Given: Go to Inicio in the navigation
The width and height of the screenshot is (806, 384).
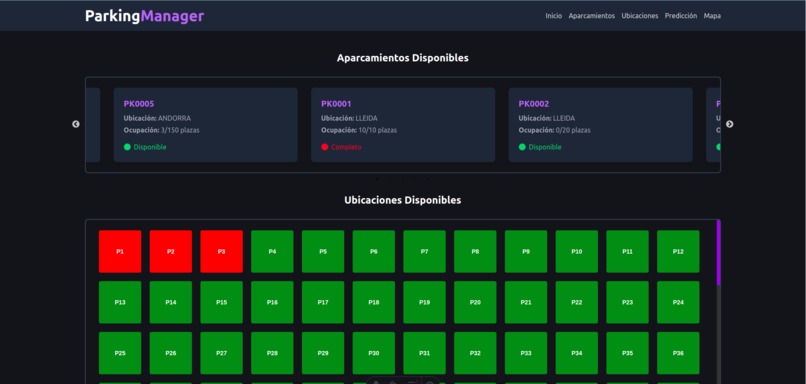Looking at the screenshot, I should (x=554, y=16).
